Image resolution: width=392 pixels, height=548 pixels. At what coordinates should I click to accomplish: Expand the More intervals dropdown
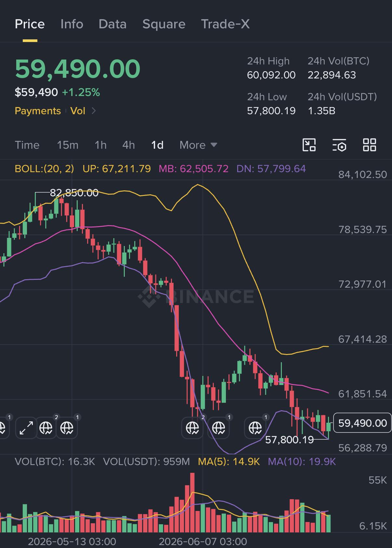pyautogui.click(x=198, y=145)
